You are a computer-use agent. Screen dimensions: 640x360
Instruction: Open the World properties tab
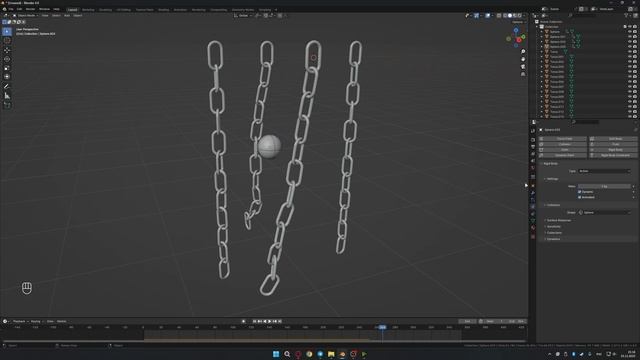point(533,168)
